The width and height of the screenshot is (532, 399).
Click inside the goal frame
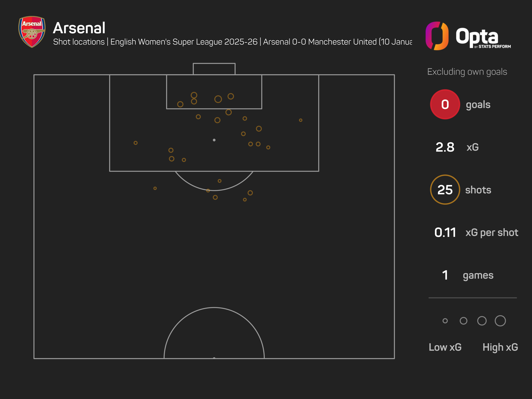pyautogui.click(x=214, y=69)
